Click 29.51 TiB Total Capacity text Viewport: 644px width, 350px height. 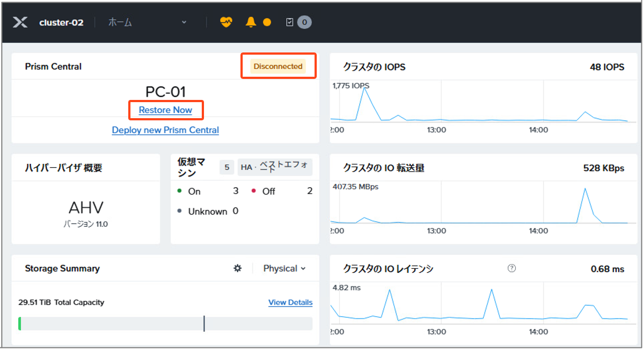61,303
